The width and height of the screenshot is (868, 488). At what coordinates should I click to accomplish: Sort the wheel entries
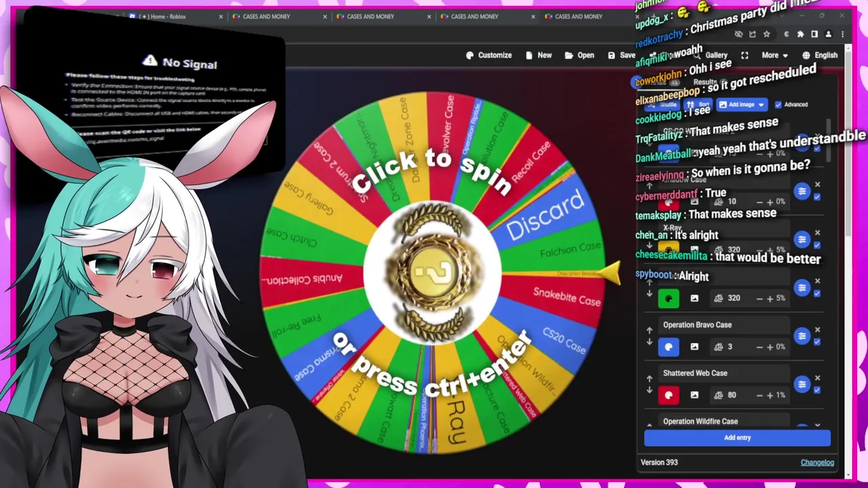698,104
